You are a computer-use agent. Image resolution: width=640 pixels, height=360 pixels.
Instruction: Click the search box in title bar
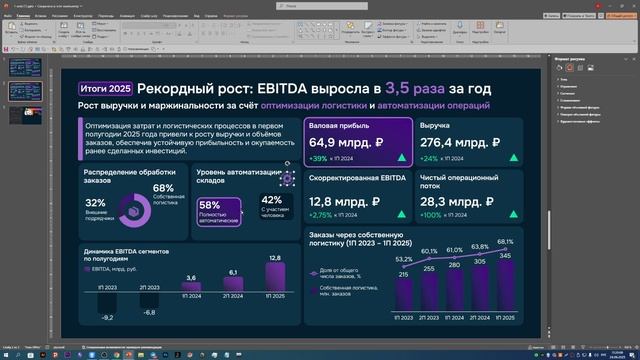[322, 6]
